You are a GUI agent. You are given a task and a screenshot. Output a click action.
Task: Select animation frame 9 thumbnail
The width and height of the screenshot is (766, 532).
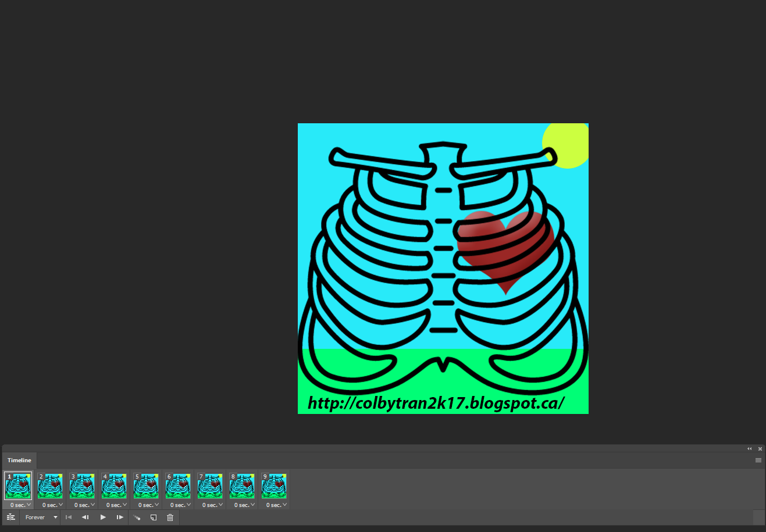274,485
